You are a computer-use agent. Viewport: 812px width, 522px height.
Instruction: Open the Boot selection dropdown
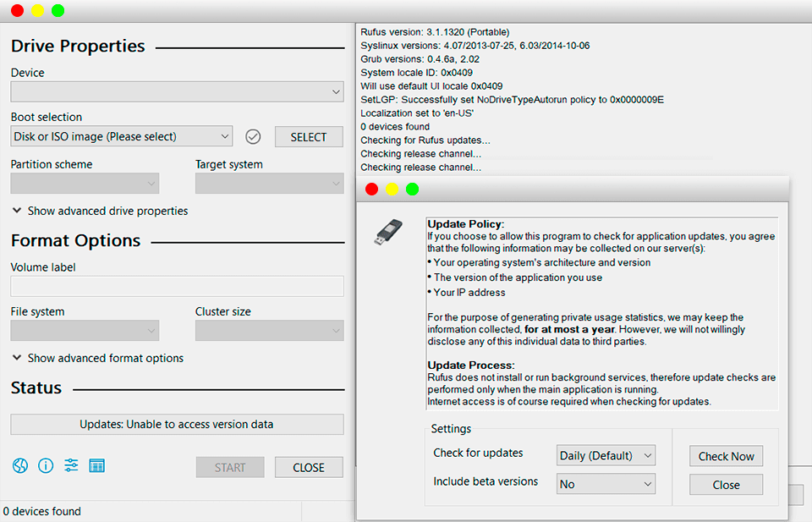[122, 136]
